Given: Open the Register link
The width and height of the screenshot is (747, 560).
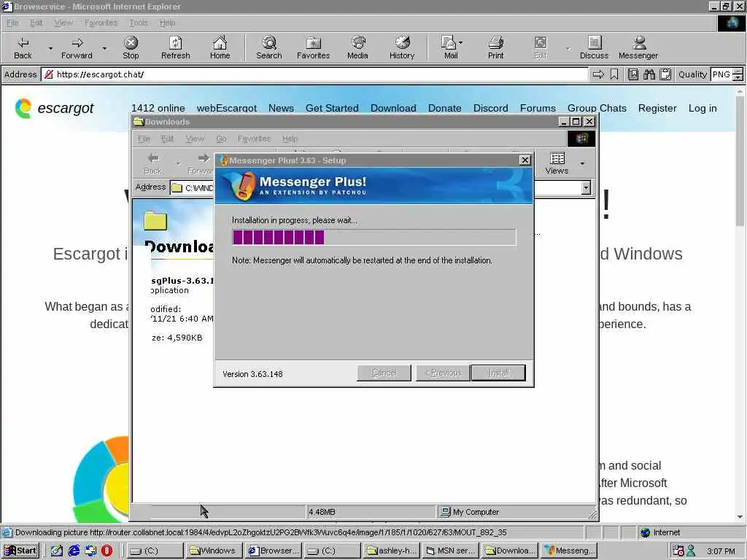Looking at the screenshot, I should click(x=657, y=108).
